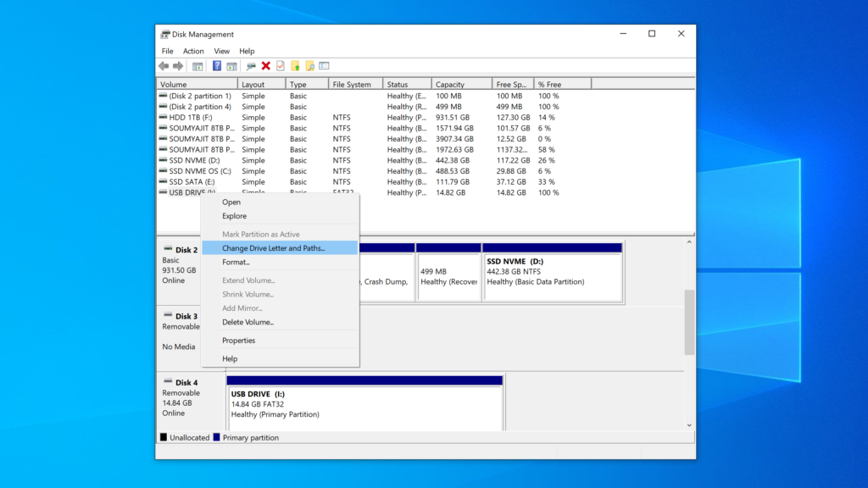
Task: Click the scroll-up arrow of disk pane
Action: click(689, 242)
